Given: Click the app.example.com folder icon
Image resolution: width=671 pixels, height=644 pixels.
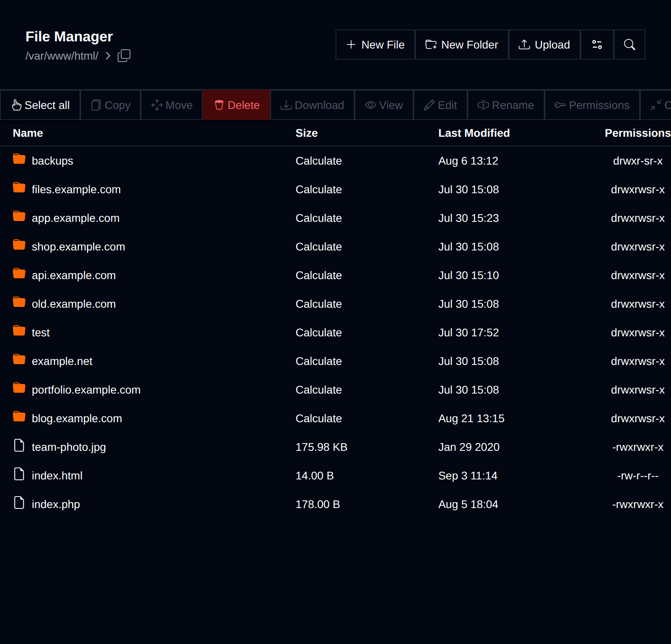Looking at the screenshot, I should [19, 216].
